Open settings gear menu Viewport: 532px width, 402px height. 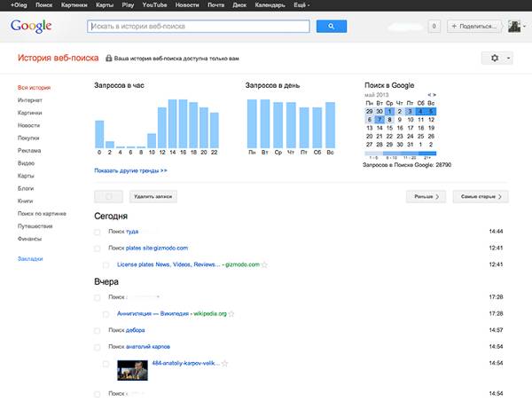tap(495, 58)
